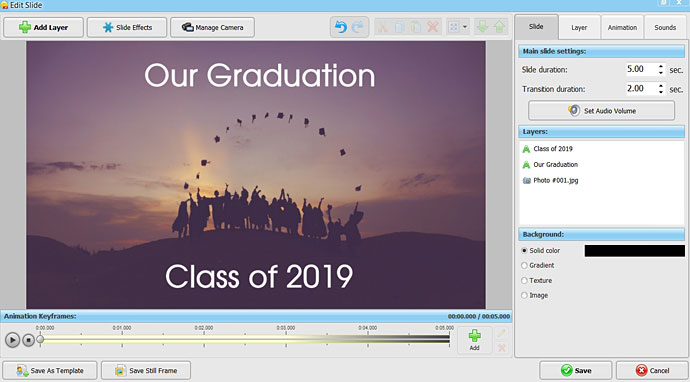Click the Add Layer button
This screenshot has height=382, width=690.
[43, 27]
